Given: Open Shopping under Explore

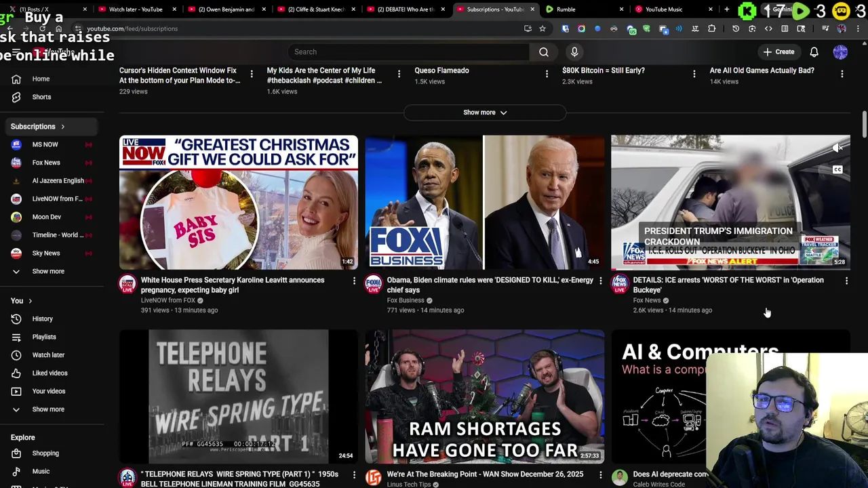Looking at the screenshot, I should (x=53, y=453).
